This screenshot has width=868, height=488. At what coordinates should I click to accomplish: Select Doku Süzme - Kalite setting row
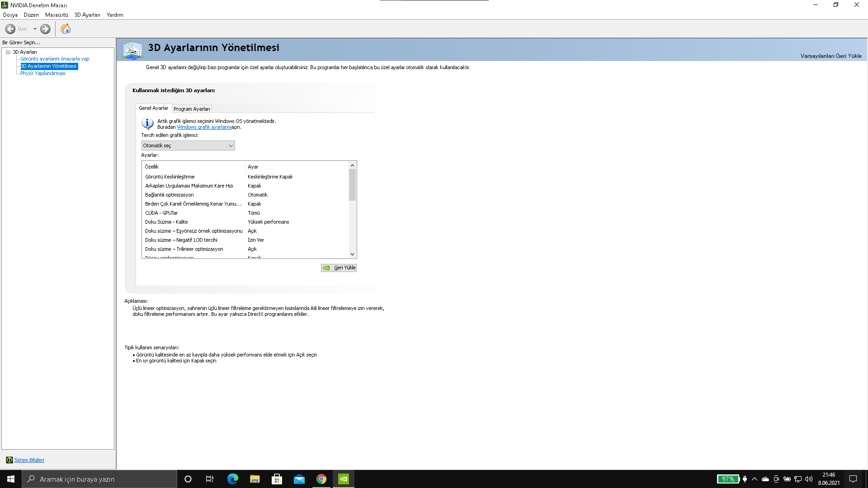point(166,222)
